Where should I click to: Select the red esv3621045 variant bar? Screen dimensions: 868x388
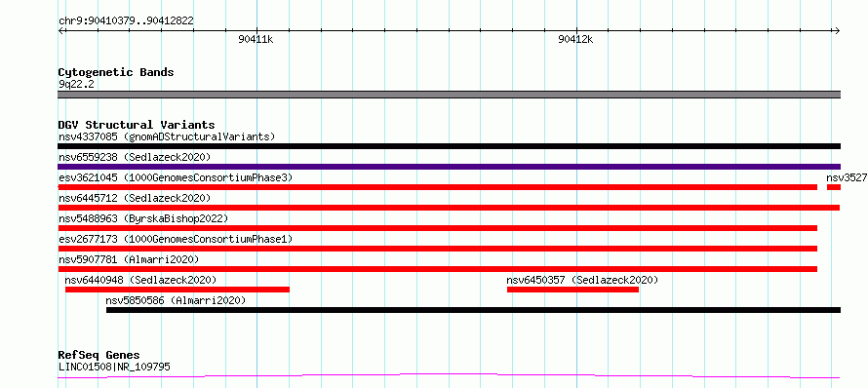click(437, 187)
